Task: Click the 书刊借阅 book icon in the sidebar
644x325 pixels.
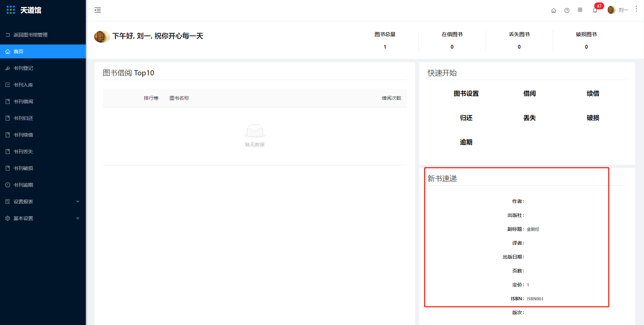Action: 8,101
